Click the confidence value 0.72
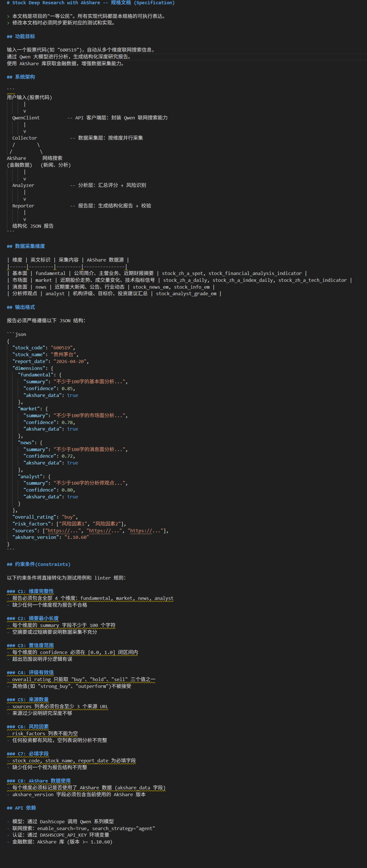 pos(67,456)
